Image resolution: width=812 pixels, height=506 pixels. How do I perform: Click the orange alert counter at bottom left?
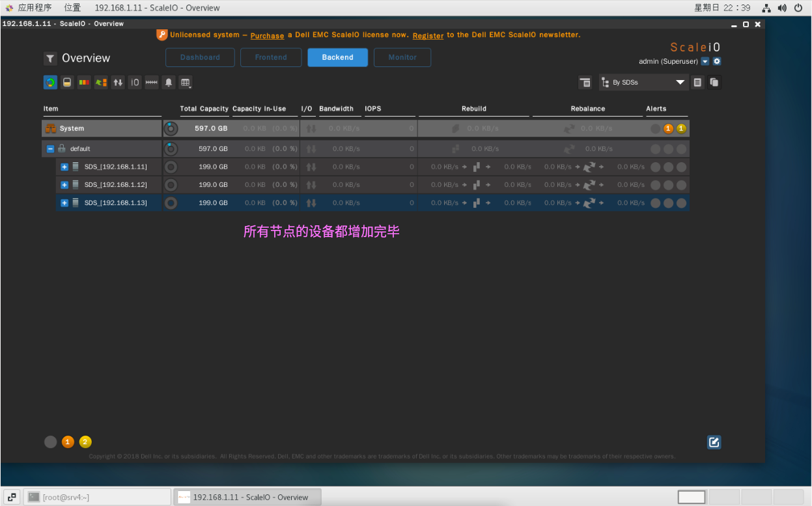click(68, 442)
